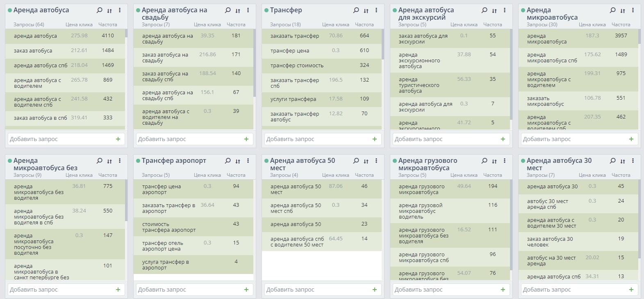Click green status dot of Аренда автобуса group
This screenshot has height=299, width=644.
[x=10, y=10]
